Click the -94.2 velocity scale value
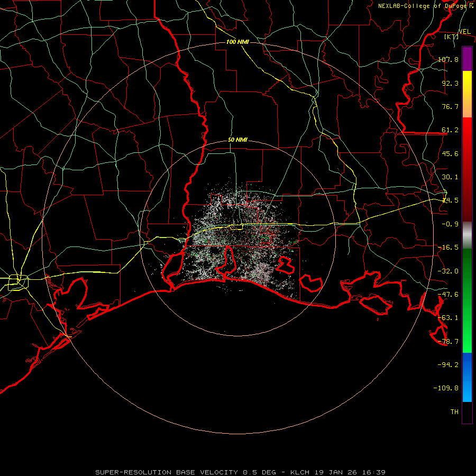 (448, 365)
